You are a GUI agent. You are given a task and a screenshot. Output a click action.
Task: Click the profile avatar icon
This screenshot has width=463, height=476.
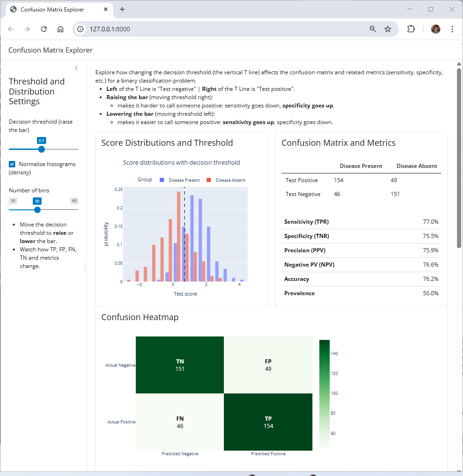(435, 29)
